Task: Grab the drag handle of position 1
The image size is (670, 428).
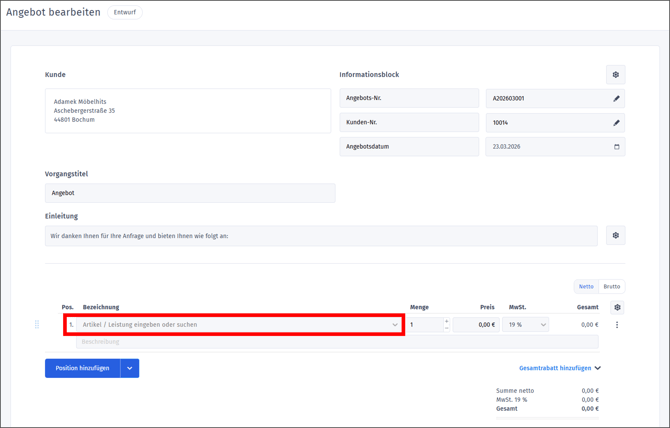Action: (37, 325)
